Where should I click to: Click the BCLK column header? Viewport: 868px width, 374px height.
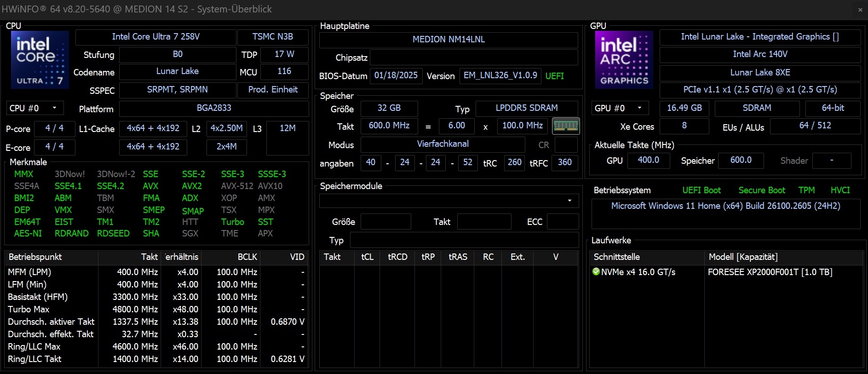pyautogui.click(x=230, y=257)
